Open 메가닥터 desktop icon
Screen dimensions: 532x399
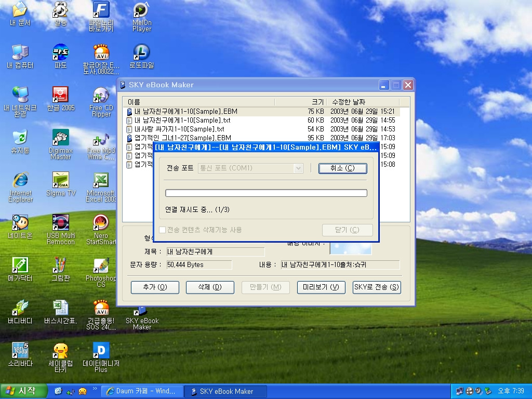click(x=20, y=270)
